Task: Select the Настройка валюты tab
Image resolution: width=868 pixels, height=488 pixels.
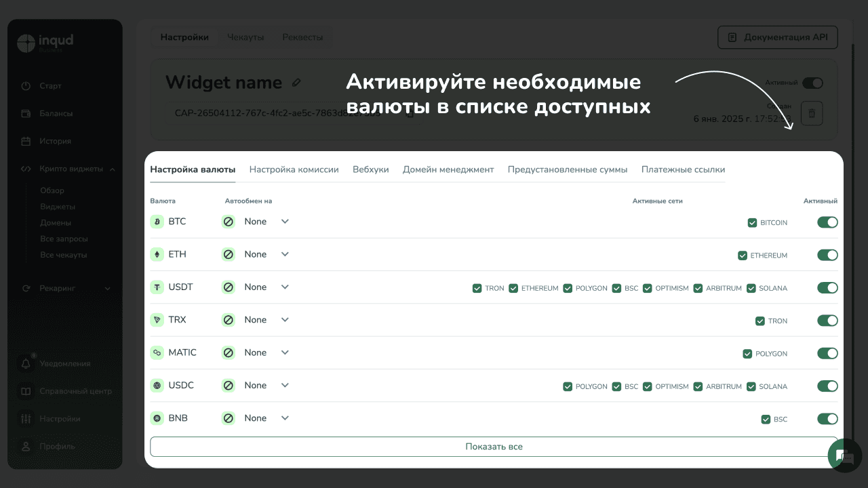Action: coord(193,169)
